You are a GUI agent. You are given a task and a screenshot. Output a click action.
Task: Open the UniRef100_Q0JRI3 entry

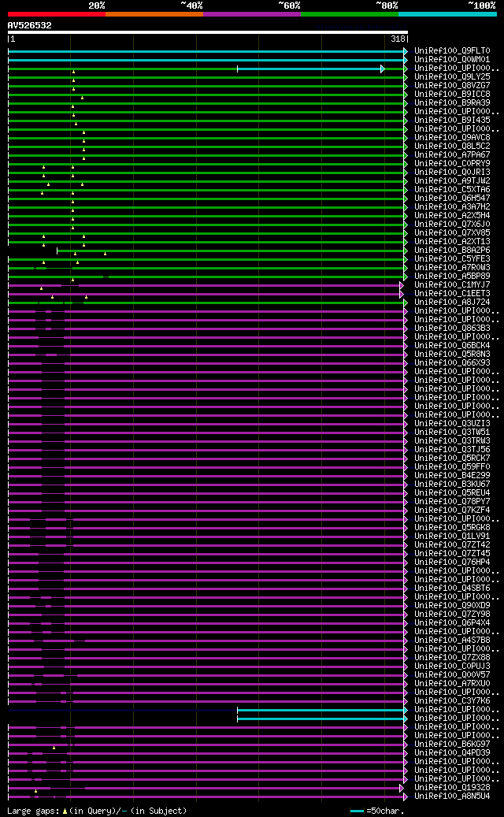(452, 173)
